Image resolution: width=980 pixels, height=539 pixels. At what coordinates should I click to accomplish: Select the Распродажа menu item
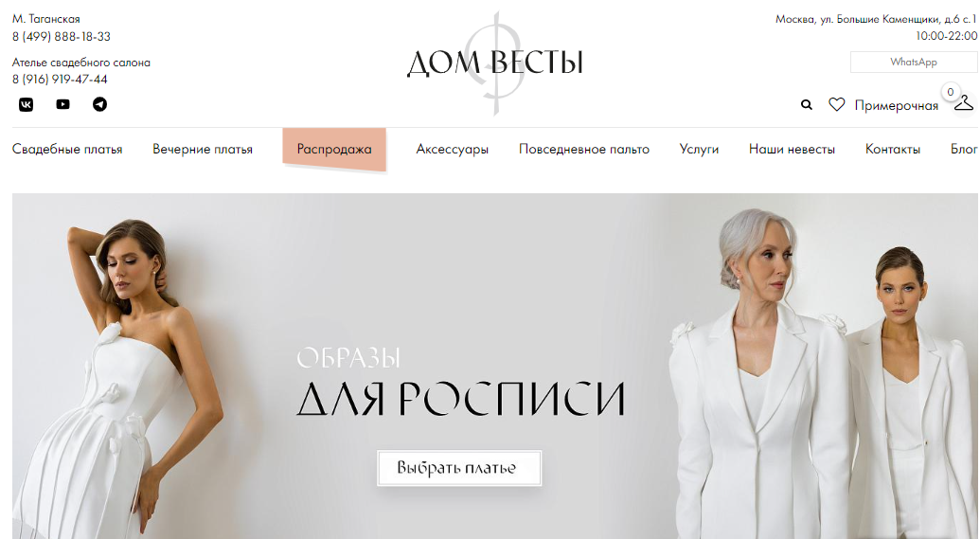pyautogui.click(x=334, y=150)
